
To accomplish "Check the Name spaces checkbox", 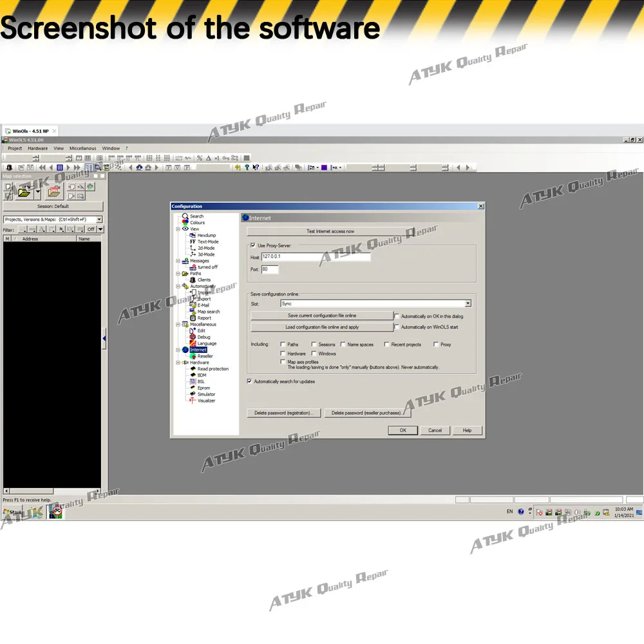I will tap(343, 344).
